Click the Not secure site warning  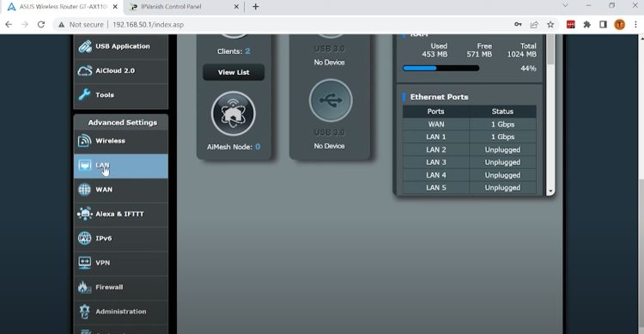81,25
